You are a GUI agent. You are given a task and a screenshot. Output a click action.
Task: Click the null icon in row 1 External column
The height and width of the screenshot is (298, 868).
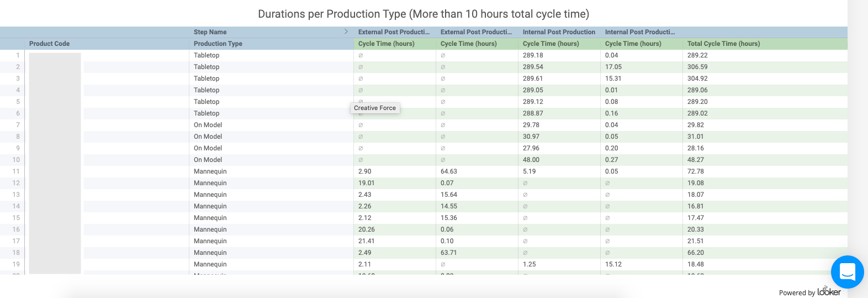361,55
